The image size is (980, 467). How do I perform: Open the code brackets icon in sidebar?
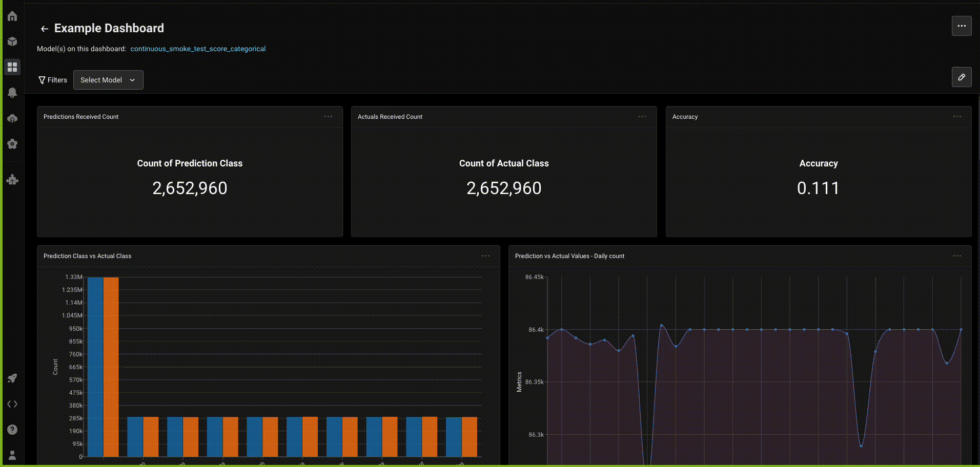click(x=12, y=404)
